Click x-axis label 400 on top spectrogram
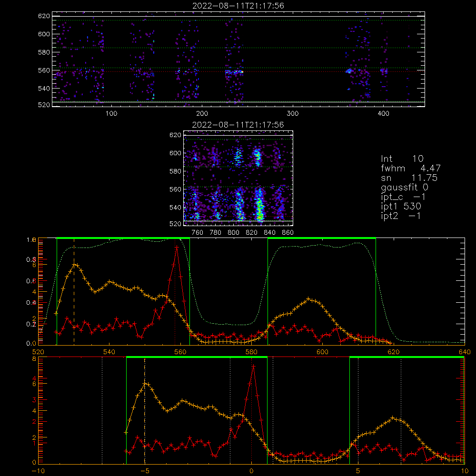The height and width of the screenshot is (476, 476). pos(383,114)
